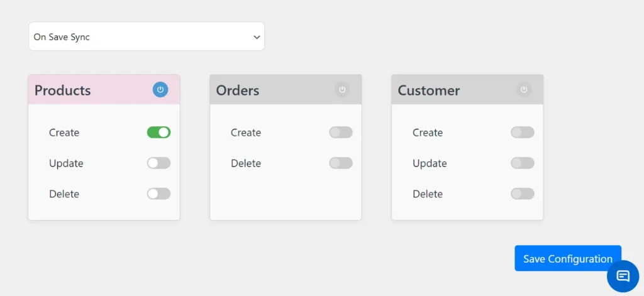This screenshot has height=296, width=644.
Task: Select the Customer card header
Action: click(x=447, y=90)
